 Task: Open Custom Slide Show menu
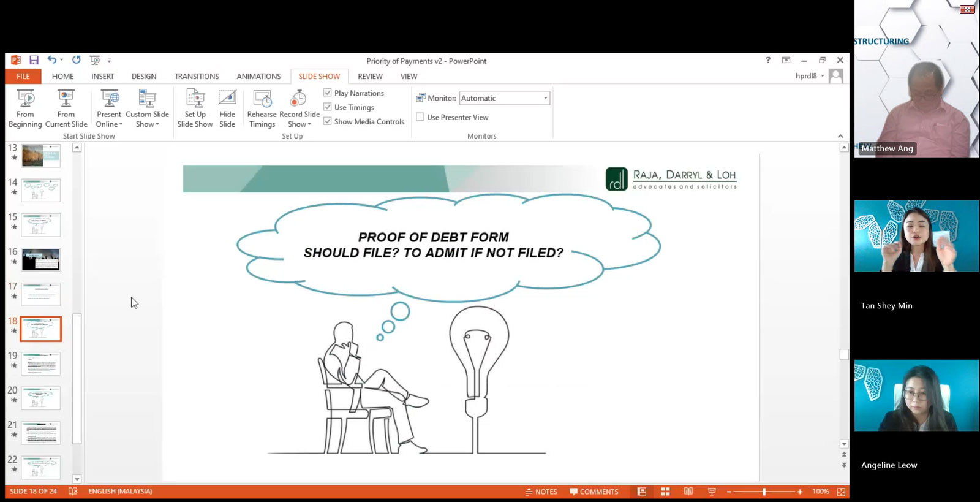(147, 108)
